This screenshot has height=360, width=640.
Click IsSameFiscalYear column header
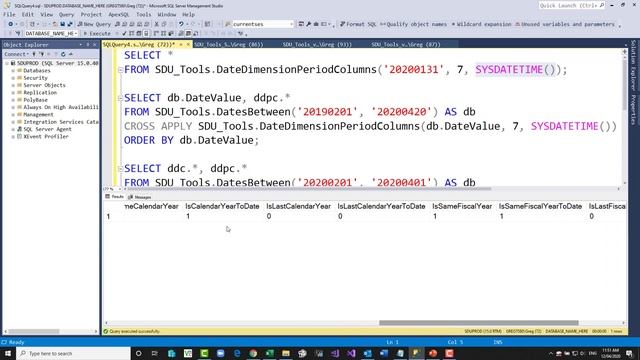tap(462, 207)
